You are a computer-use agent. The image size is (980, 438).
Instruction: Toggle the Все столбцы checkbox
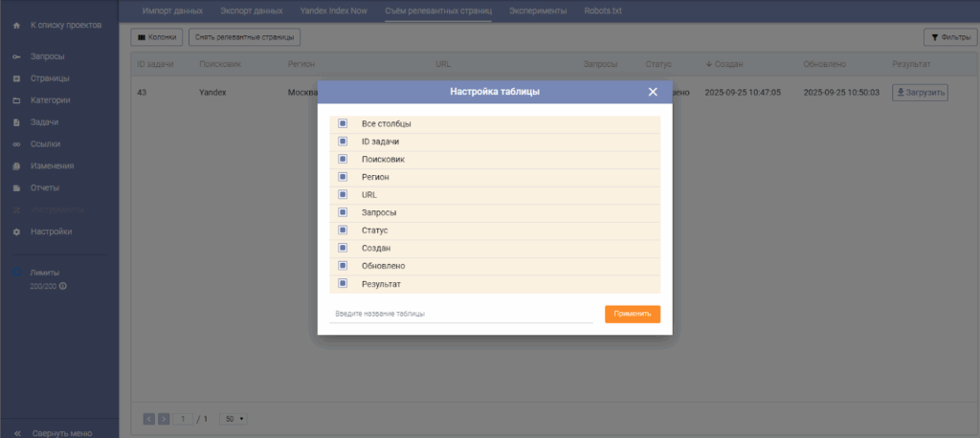click(x=343, y=123)
